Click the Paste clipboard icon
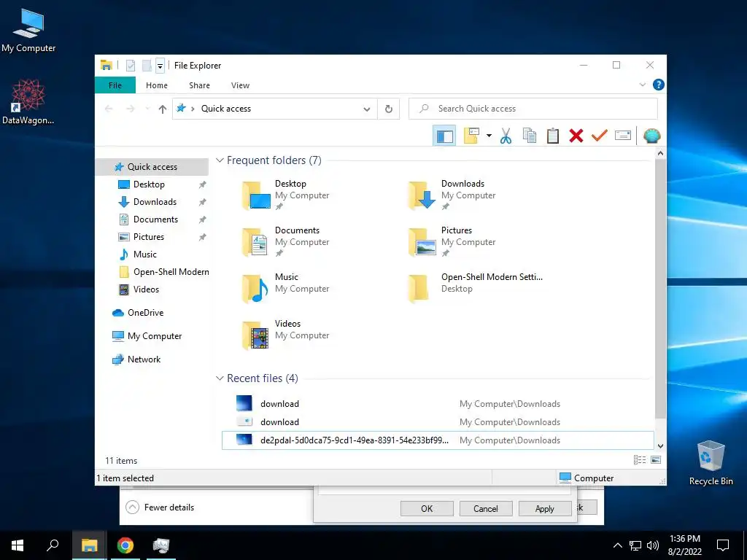Screen dimensions: 747x560 [553, 136]
